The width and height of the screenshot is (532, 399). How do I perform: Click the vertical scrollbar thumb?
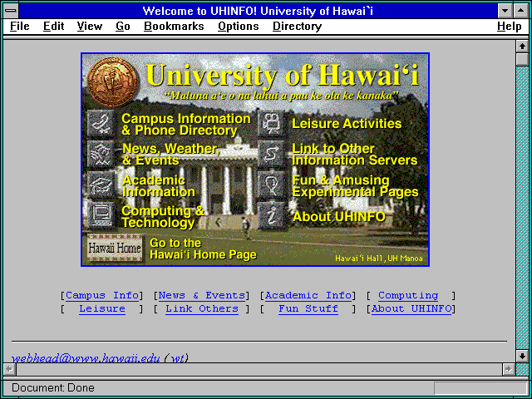coord(522,59)
